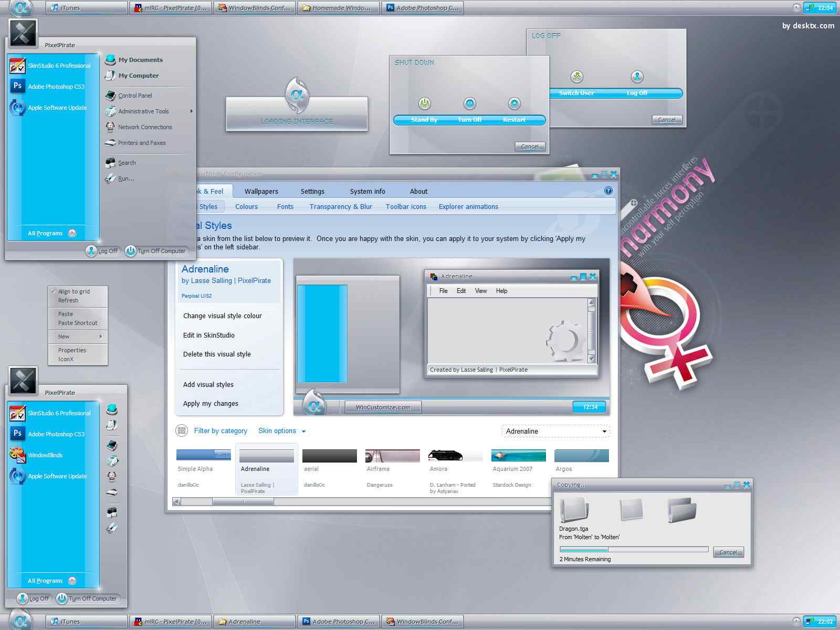The height and width of the screenshot is (630, 840).
Task: Click Cancel in the Shut Down dialog
Action: click(x=530, y=146)
